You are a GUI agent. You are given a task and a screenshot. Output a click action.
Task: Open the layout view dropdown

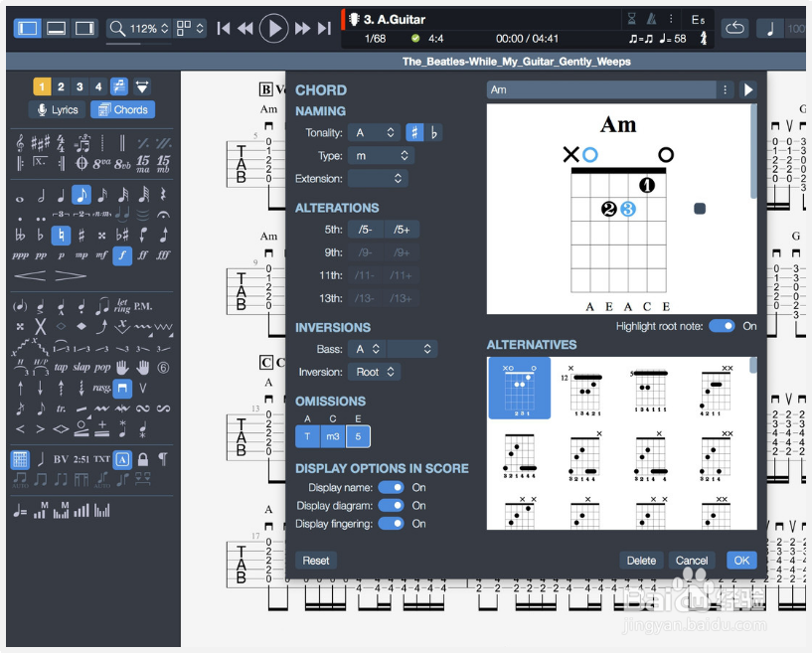pos(190,28)
